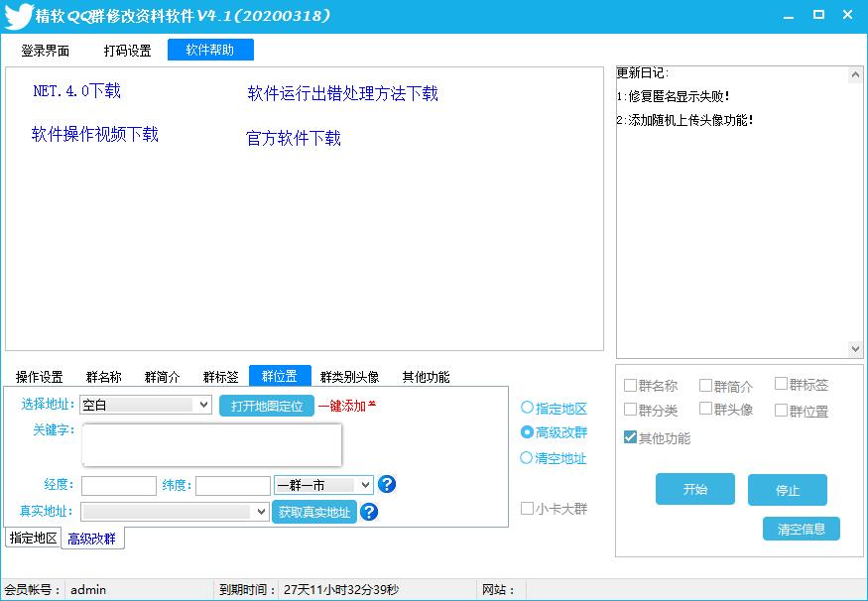Click the 获取真实地址 button
This screenshot has height=601, width=868.
pyautogui.click(x=314, y=512)
